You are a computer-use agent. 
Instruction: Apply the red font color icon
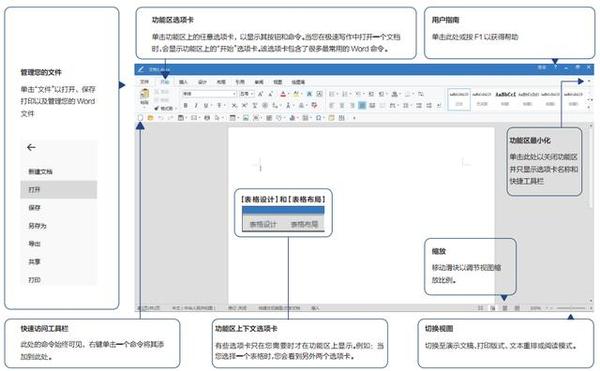point(283,94)
